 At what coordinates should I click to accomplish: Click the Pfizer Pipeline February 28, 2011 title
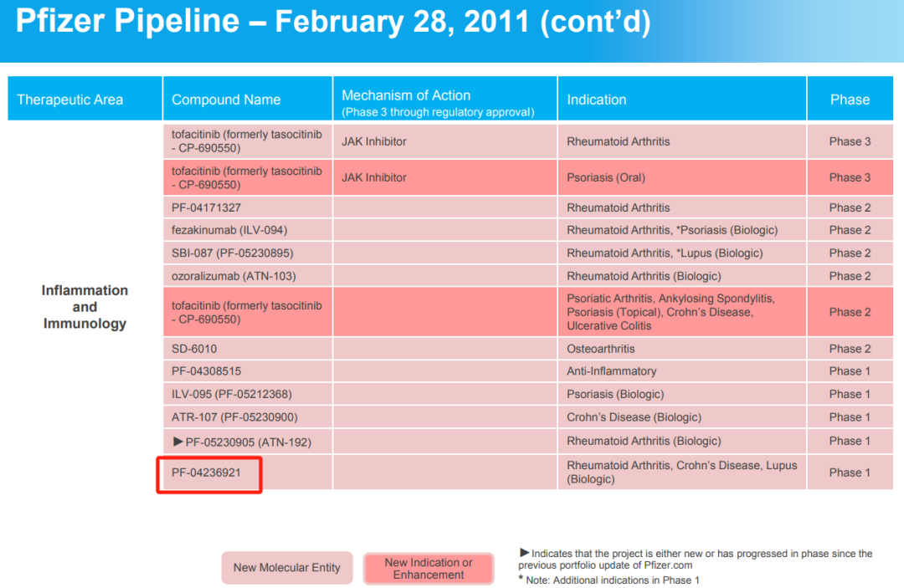pyautogui.click(x=333, y=21)
